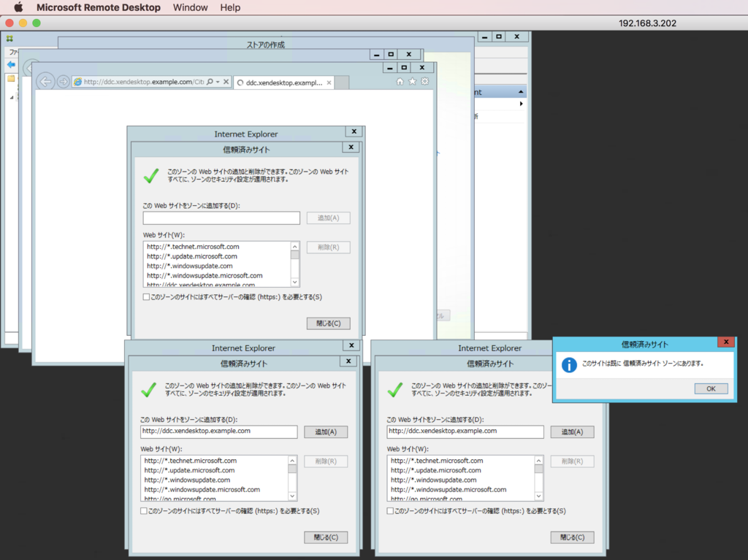
Task: Open the Microsoft Remote Desktop menu
Action: click(99, 7)
